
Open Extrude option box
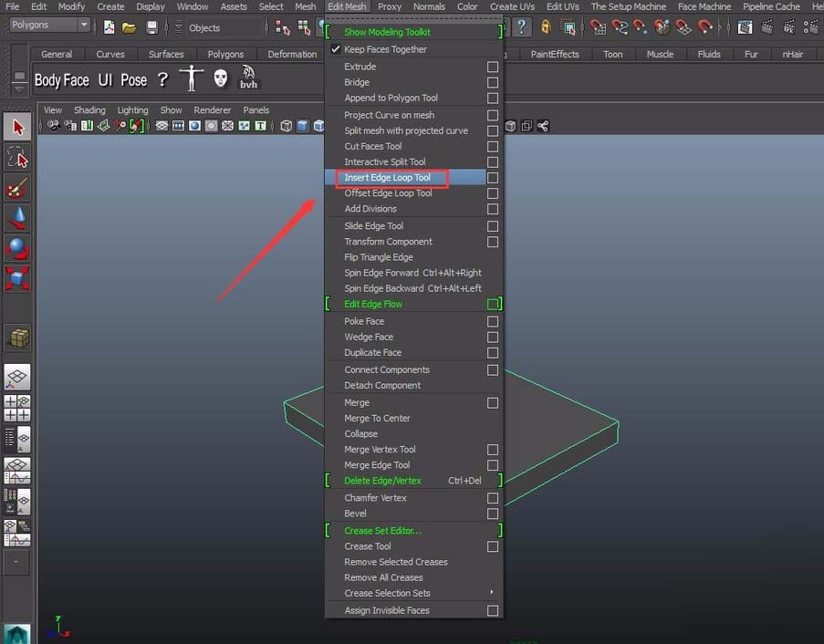pyautogui.click(x=493, y=67)
